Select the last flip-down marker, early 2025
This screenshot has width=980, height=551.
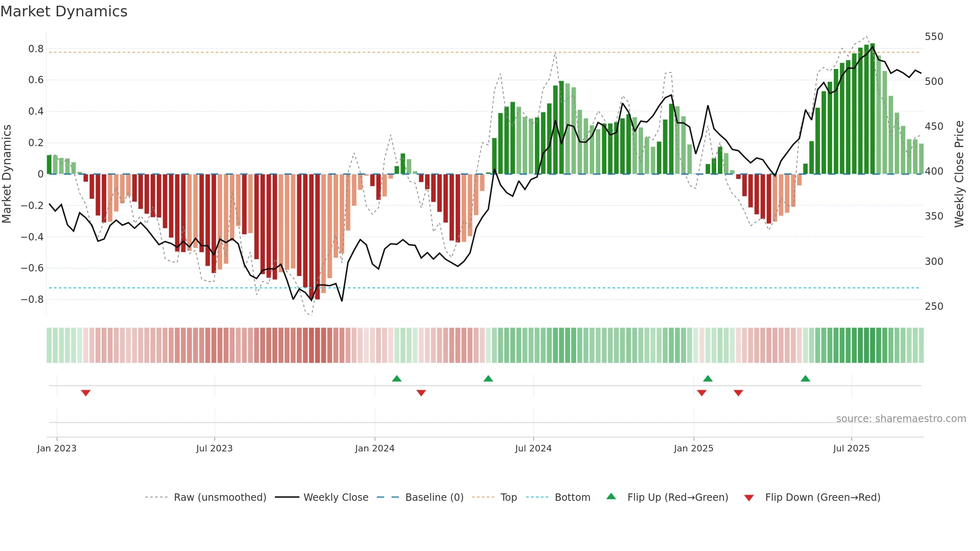tap(738, 393)
